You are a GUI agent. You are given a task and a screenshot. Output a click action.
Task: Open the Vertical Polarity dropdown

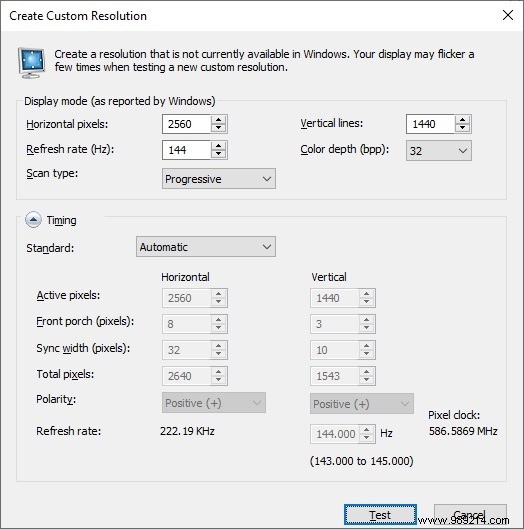click(362, 403)
